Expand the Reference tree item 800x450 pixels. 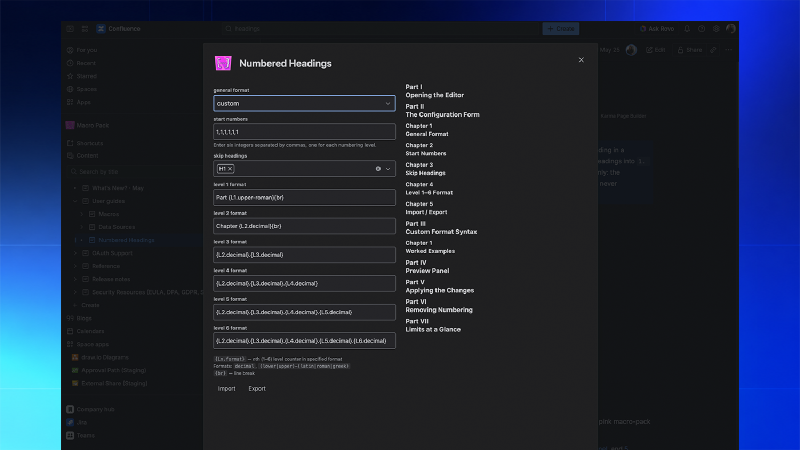click(76, 266)
